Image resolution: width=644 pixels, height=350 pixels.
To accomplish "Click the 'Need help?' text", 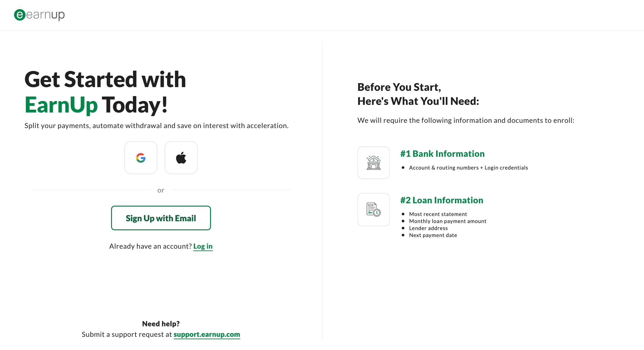I will point(161,324).
